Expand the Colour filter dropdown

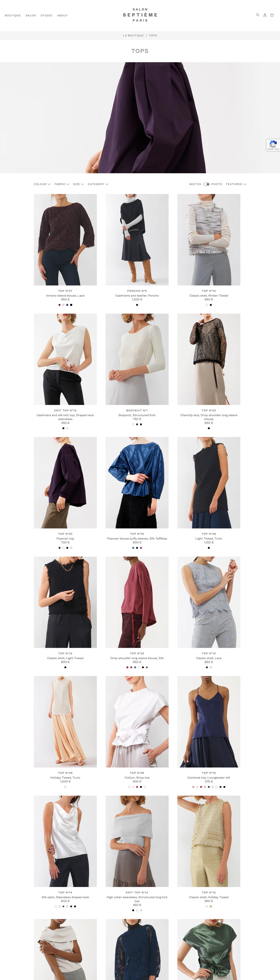tap(42, 184)
